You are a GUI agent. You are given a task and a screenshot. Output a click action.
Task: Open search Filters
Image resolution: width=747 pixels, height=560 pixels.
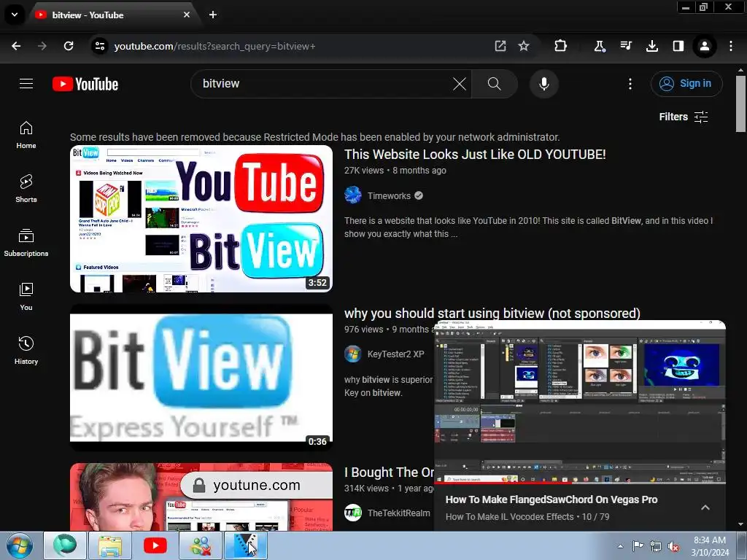point(683,117)
